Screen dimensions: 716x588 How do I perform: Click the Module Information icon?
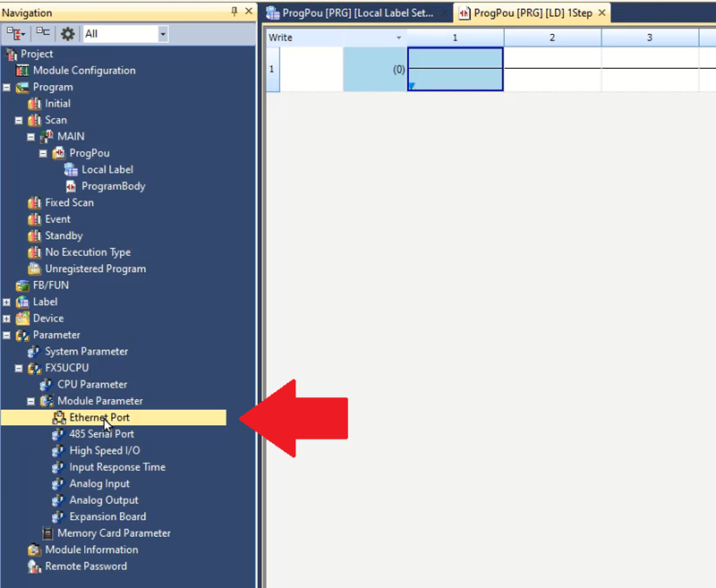pyautogui.click(x=34, y=550)
